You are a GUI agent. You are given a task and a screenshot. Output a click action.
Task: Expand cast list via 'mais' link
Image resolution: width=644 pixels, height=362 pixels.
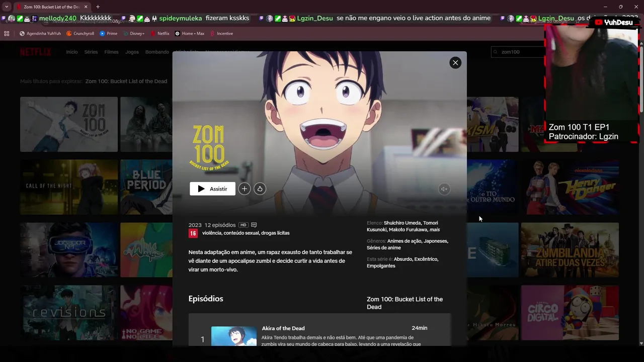click(x=435, y=229)
